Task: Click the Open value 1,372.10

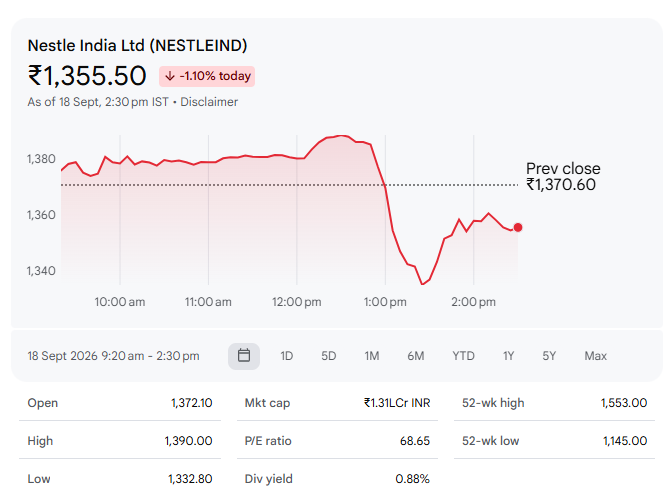Action: point(192,403)
